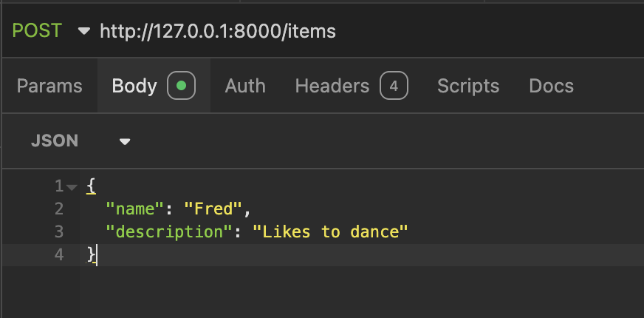Place cursor in the "Fred" value
644x318 pixels.
pyautogui.click(x=213, y=209)
